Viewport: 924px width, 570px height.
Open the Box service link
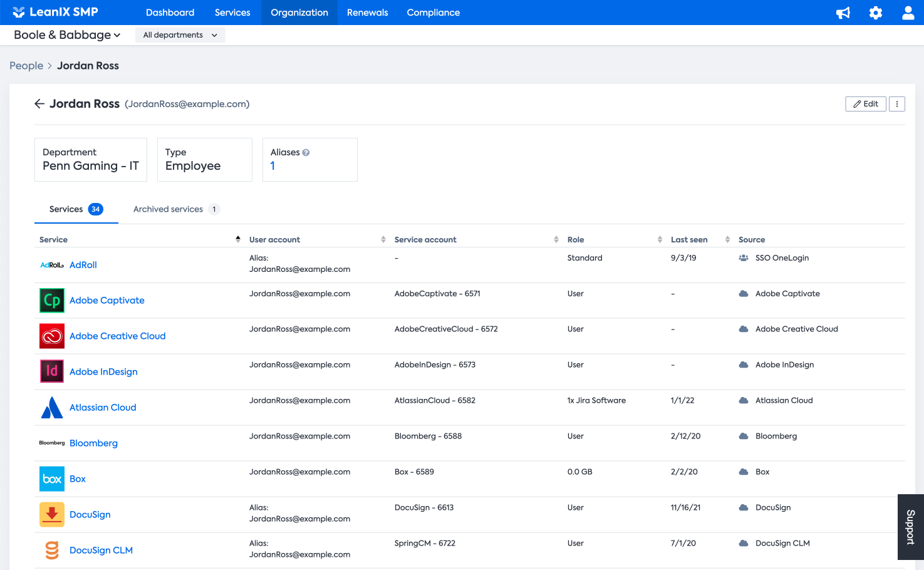[78, 479]
